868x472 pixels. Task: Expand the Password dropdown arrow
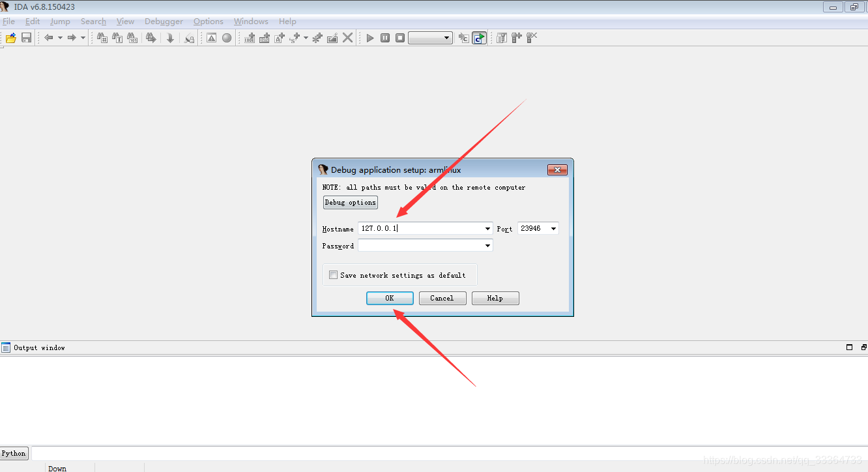(488, 245)
